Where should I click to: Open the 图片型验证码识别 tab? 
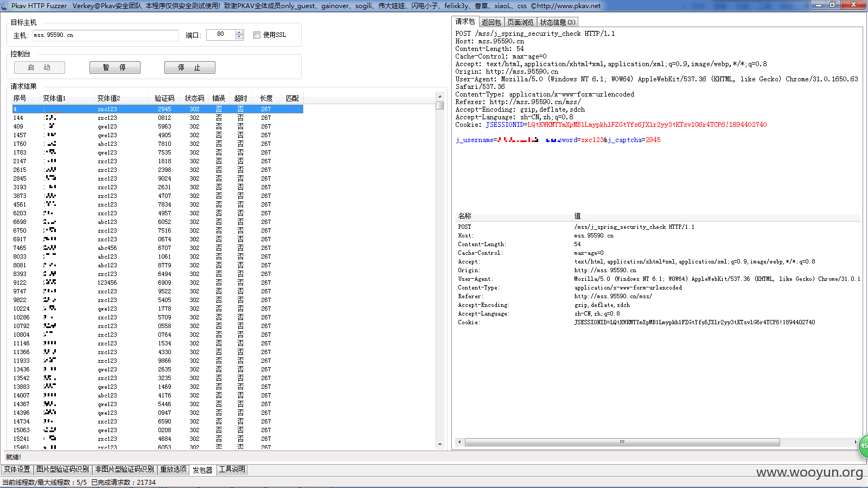point(63,470)
